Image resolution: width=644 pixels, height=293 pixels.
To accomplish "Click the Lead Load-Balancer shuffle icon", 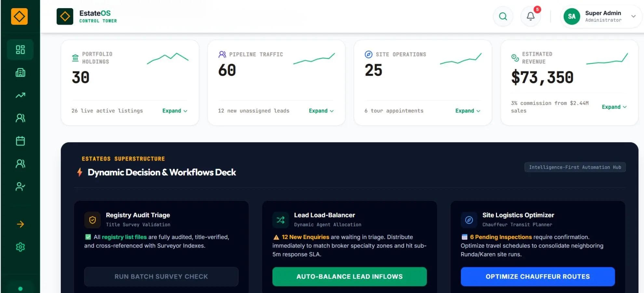I will (x=280, y=220).
